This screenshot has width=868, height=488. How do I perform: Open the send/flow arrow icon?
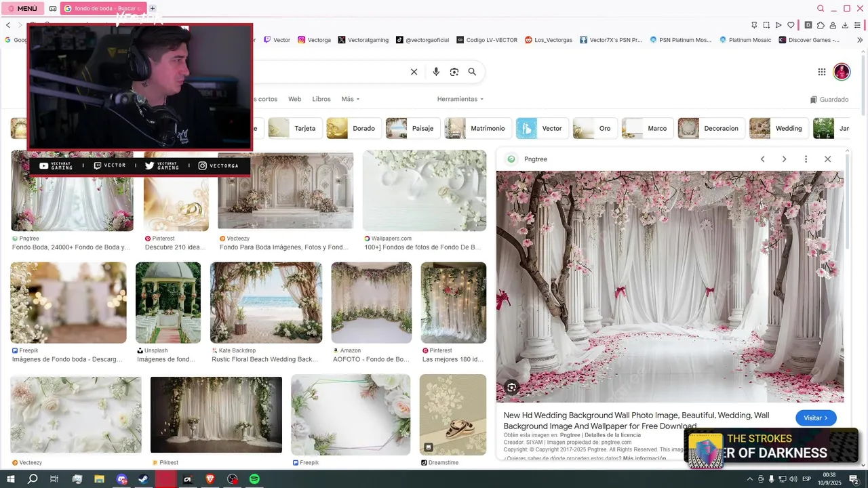pyautogui.click(x=778, y=25)
